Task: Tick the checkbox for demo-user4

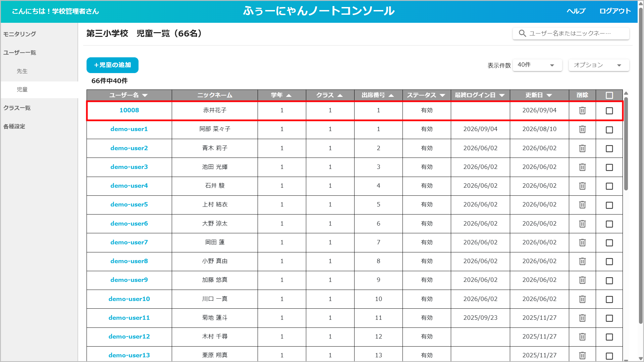Action: pos(609,186)
